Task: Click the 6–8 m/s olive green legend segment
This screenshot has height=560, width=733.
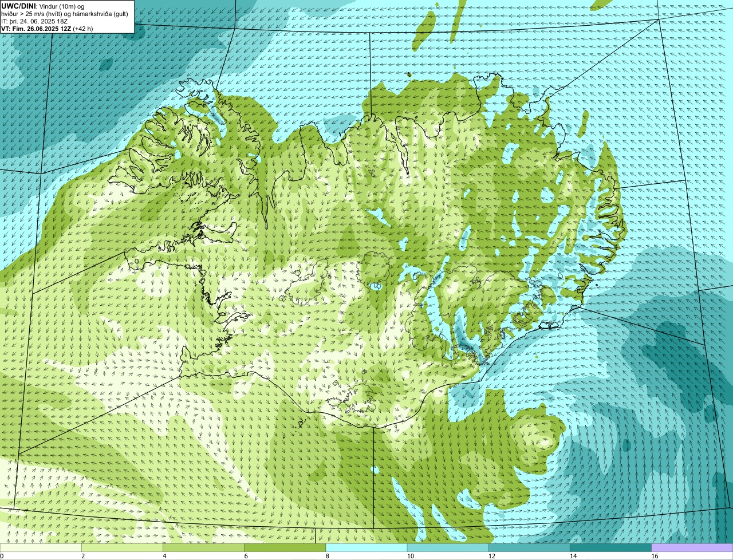Action: tap(285, 547)
